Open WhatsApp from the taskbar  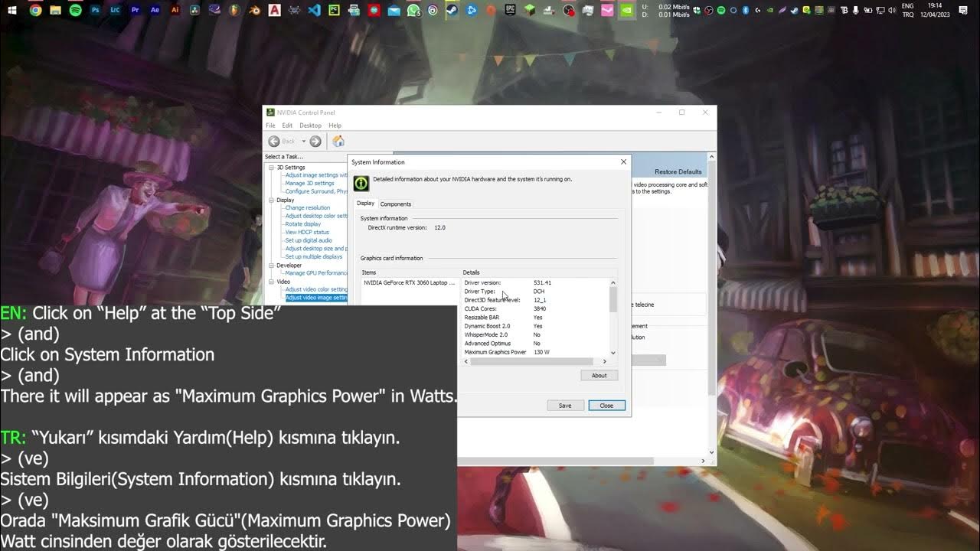413,11
